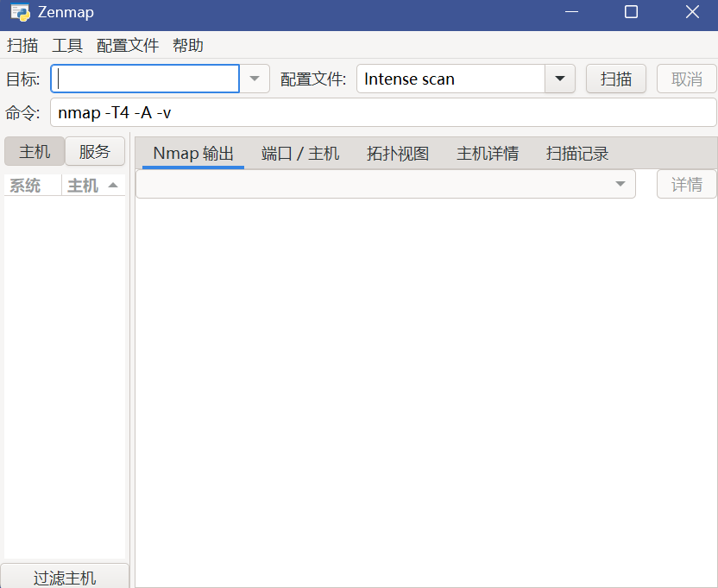Click the 过滤主机 filter hosts button
Screen dimensions: 718x588
point(65,578)
